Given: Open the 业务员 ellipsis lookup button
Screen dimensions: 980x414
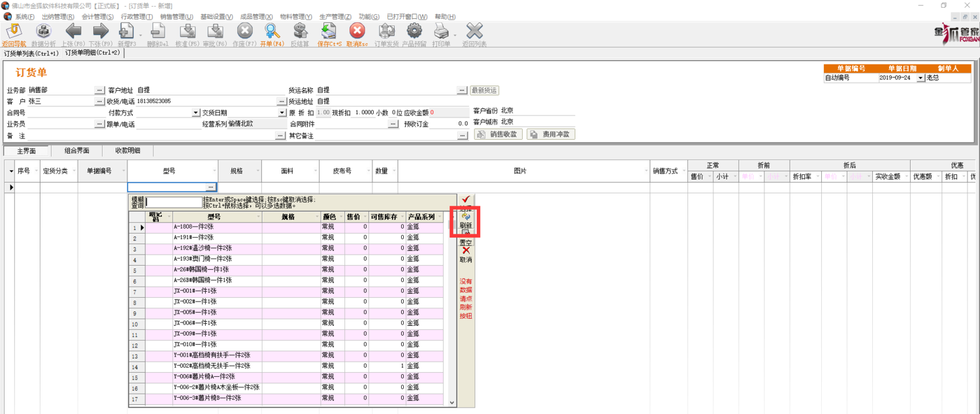Looking at the screenshot, I should 99,123.
